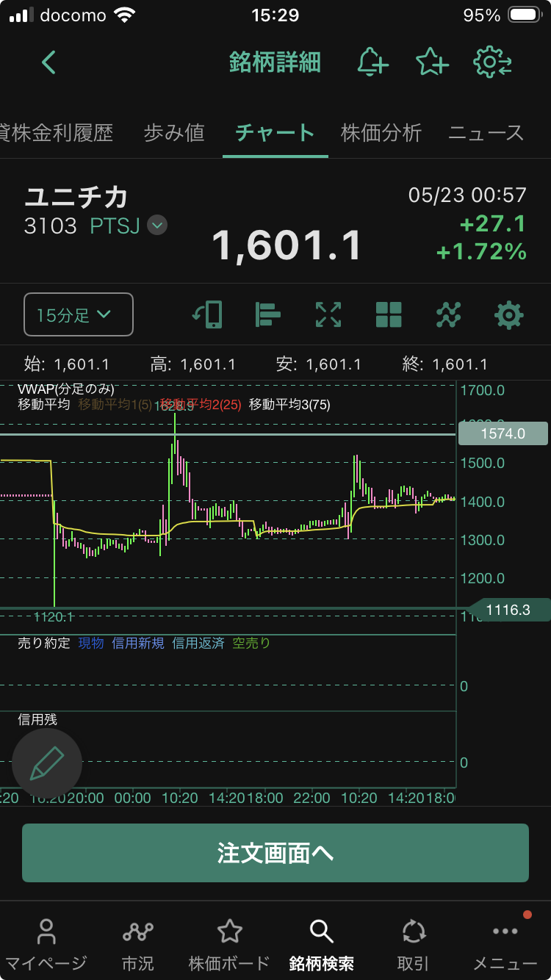The height and width of the screenshot is (980, 551).
Task: Tap the 注文画面へ order button
Action: tap(275, 853)
